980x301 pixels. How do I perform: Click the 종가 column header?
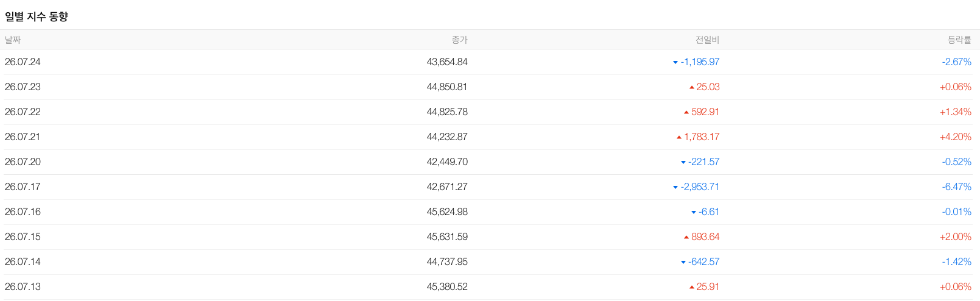point(459,40)
